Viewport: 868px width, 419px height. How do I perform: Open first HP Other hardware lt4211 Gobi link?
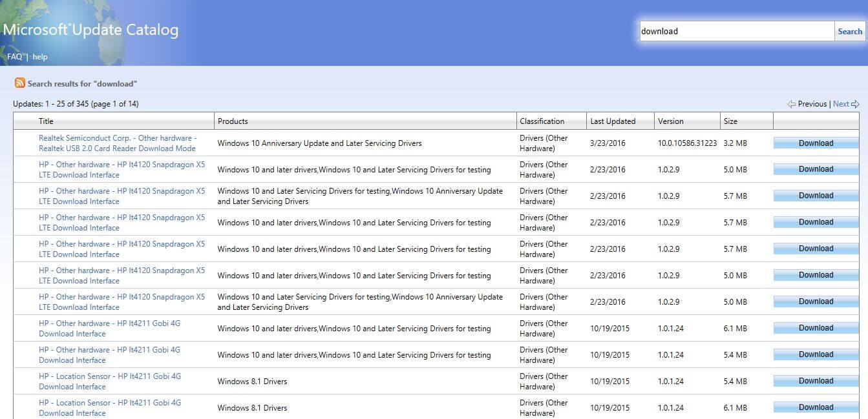coord(109,329)
